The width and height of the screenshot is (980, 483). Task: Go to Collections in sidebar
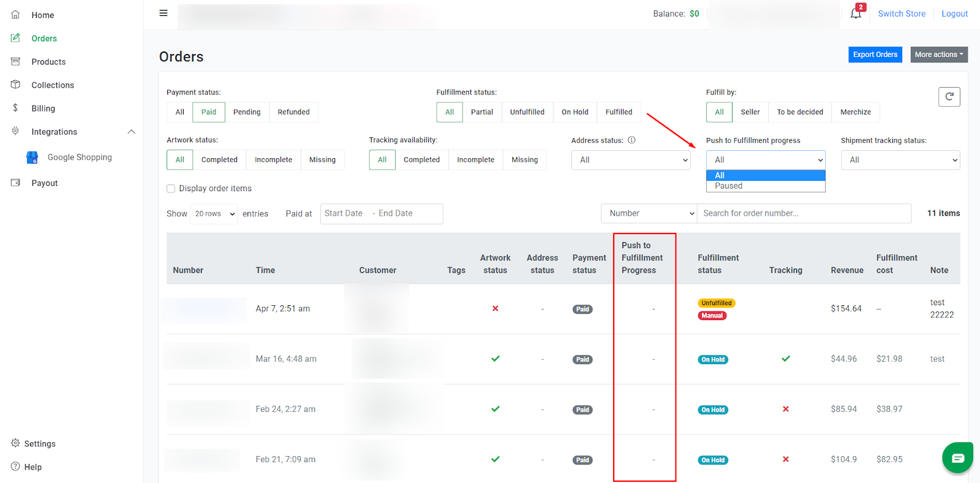[x=53, y=85]
